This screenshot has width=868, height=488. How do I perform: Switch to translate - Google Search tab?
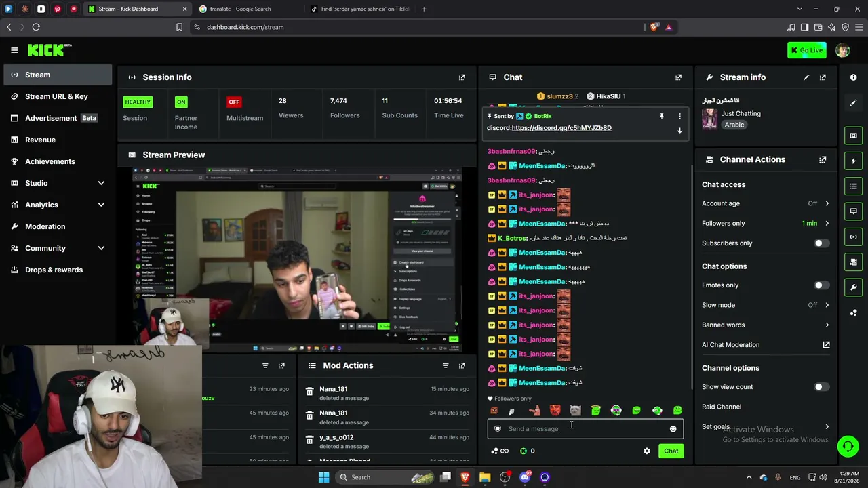tap(248, 9)
